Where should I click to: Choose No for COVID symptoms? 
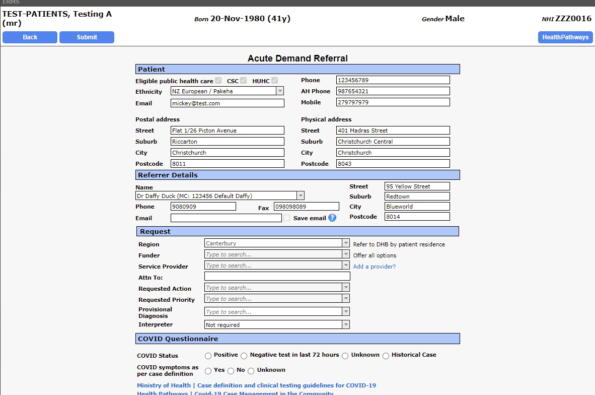pyautogui.click(x=230, y=371)
